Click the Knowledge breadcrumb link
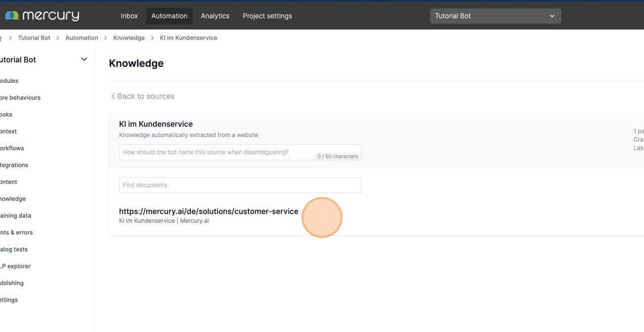Viewport: 644px width, 332px height. click(129, 38)
